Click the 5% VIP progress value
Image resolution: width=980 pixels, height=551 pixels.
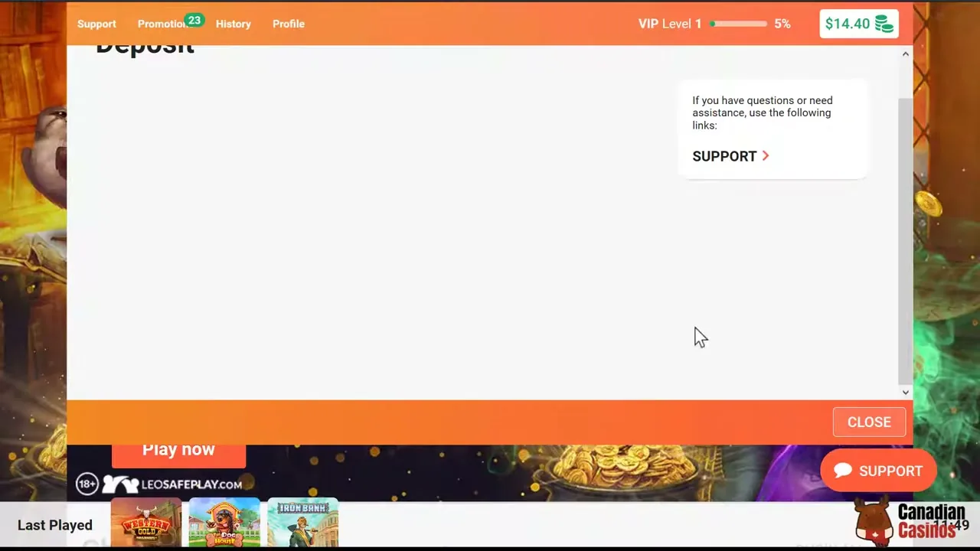point(782,24)
